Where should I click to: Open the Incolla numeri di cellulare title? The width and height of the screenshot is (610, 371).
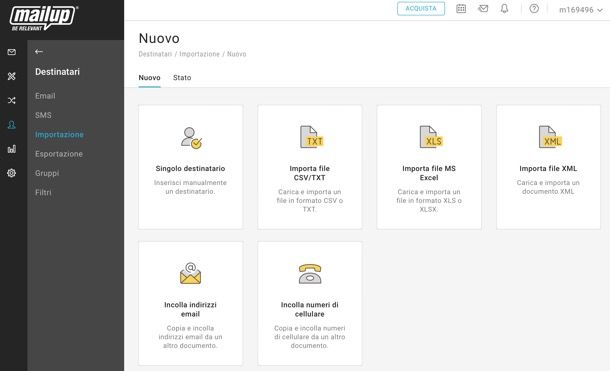310,309
